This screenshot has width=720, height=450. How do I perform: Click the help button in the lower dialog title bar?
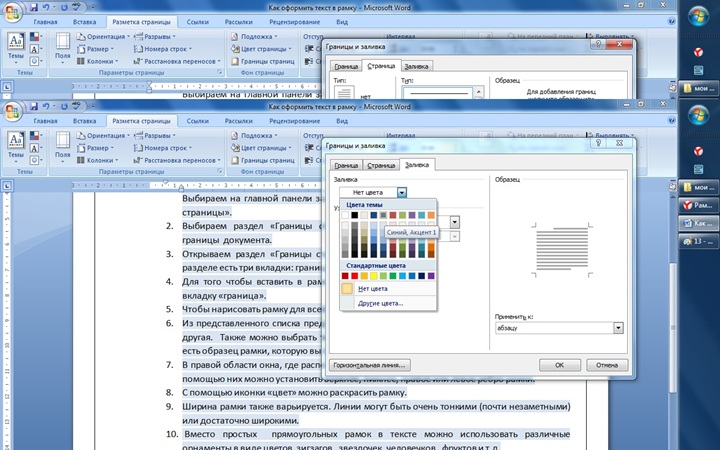598,143
